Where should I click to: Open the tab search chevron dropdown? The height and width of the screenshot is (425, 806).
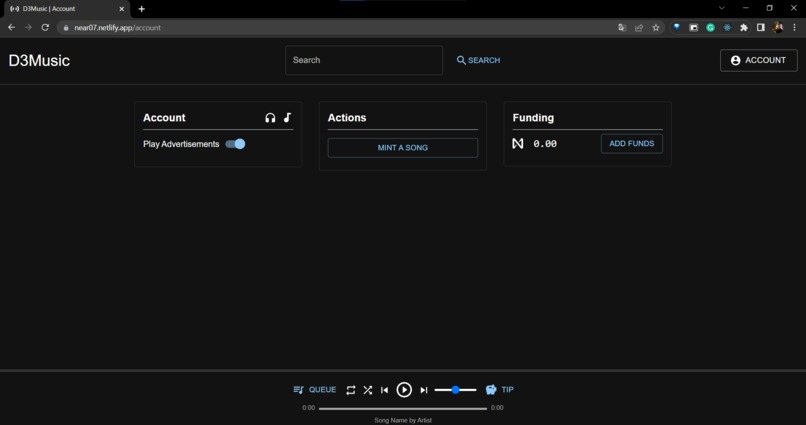click(722, 8)
